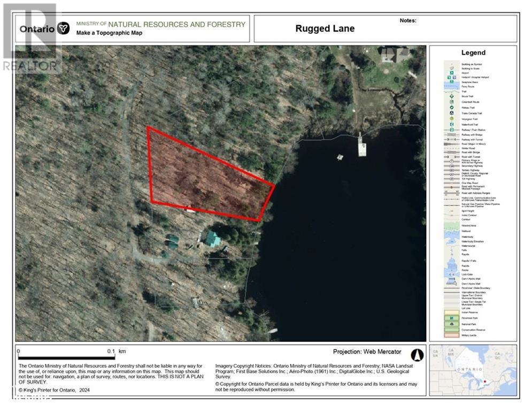
Task: Click the Voyageur Trail legend icon
Action: 451,119
